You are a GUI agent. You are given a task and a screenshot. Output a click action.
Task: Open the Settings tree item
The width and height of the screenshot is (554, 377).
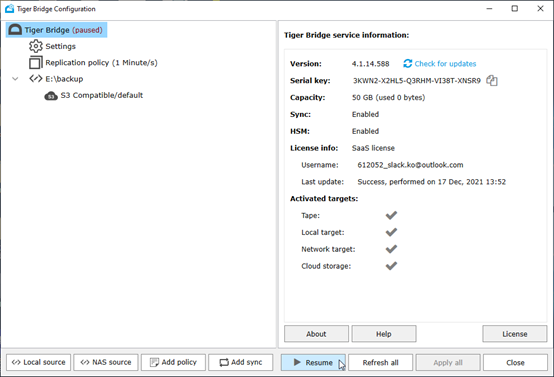pyautogui.click(x=60, y=46)
